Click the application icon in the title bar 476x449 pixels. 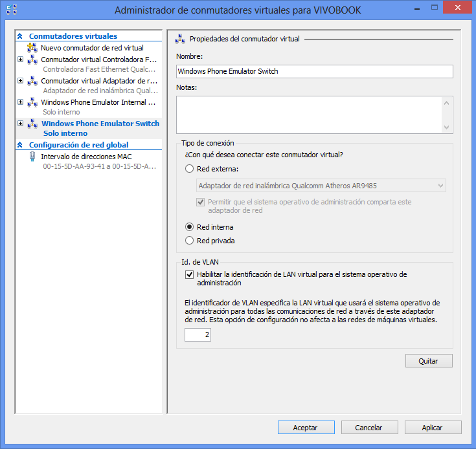(x=11, y=10)
